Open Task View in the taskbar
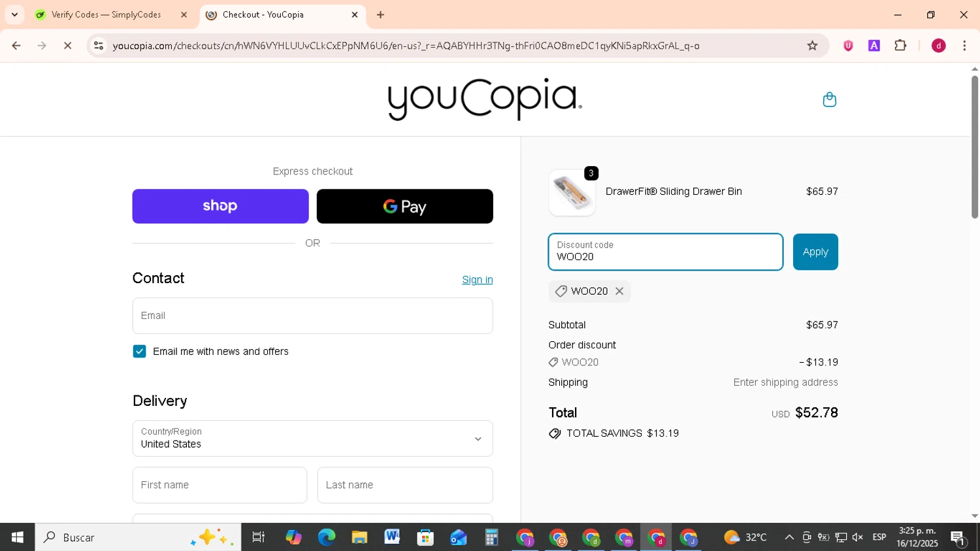Image resolution: width=980 pixels, height=551 pixels. click(x=259, y=537)
